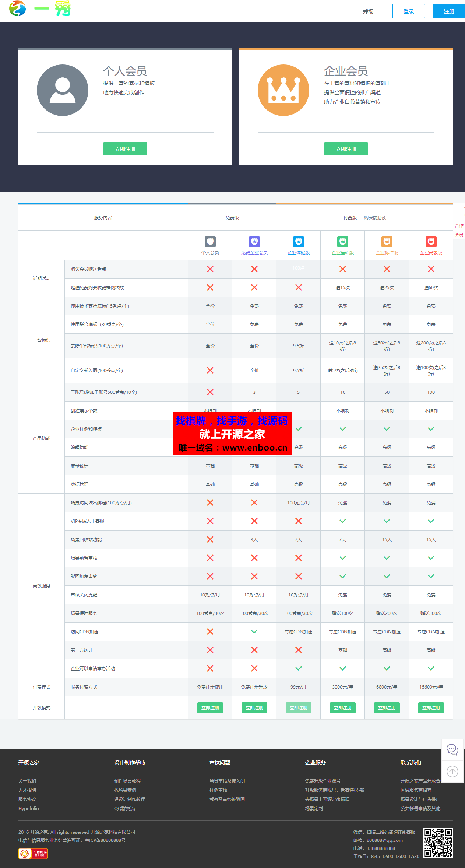Click the 15600元/年 price cell

pyautogui.click(x=431, y=687)
